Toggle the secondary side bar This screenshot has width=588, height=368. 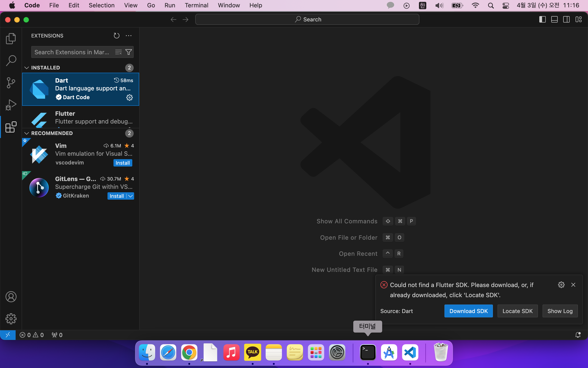566,20
